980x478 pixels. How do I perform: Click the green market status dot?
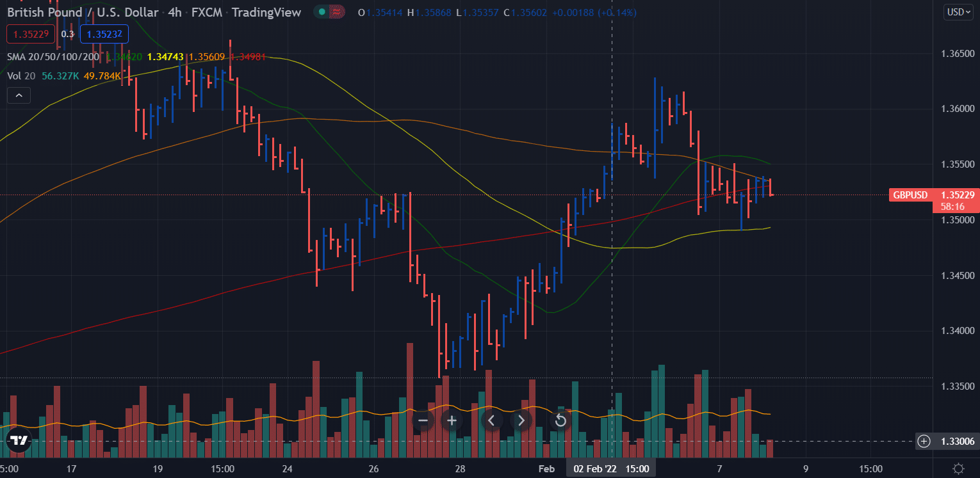(x=321, y=12)
